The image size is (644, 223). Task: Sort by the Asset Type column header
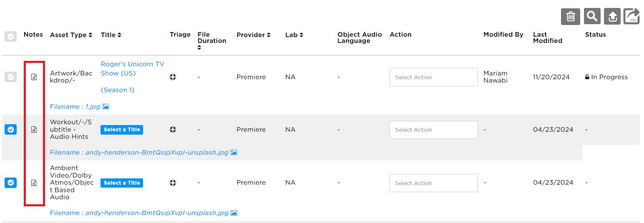[71, 35]
